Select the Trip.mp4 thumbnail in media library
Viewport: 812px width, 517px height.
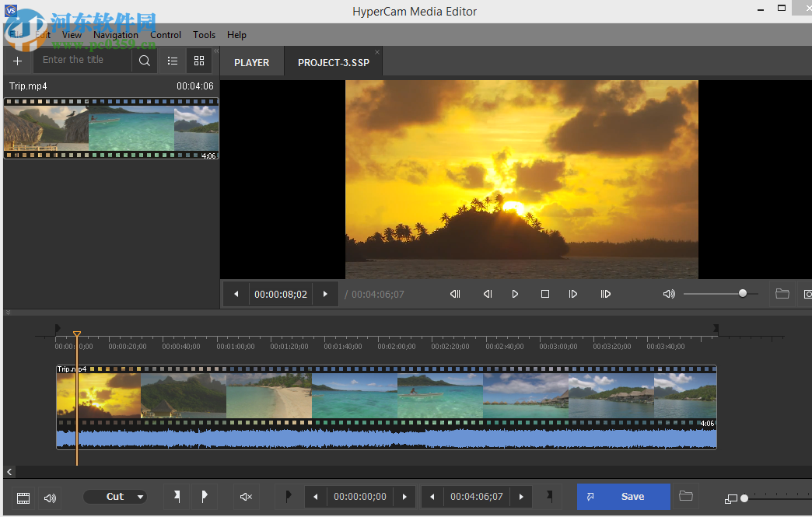(111, 128)
